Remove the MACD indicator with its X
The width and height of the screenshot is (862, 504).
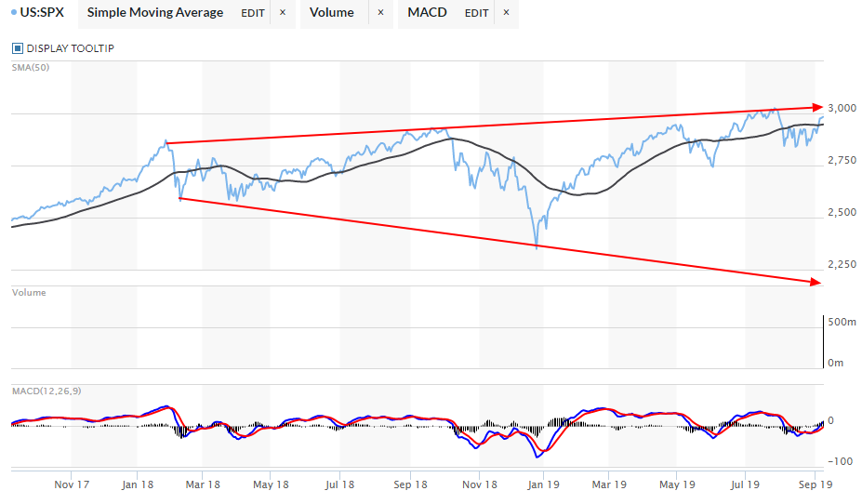tap(506, 13)
